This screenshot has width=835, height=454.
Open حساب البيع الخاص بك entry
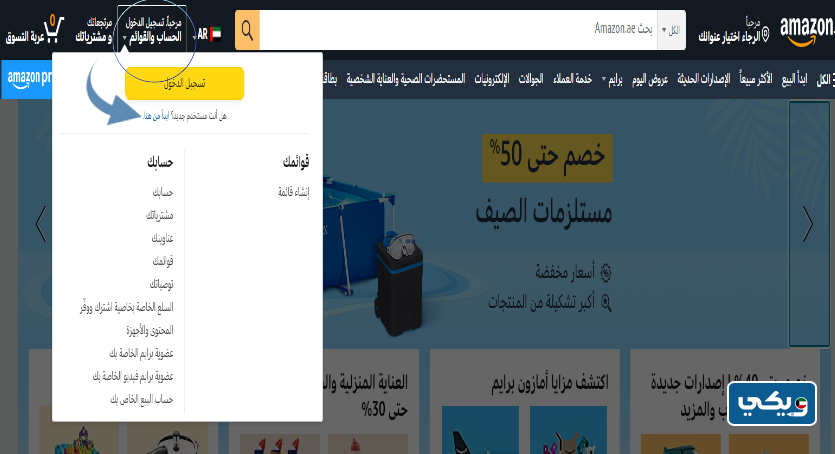tap(142, 399)
